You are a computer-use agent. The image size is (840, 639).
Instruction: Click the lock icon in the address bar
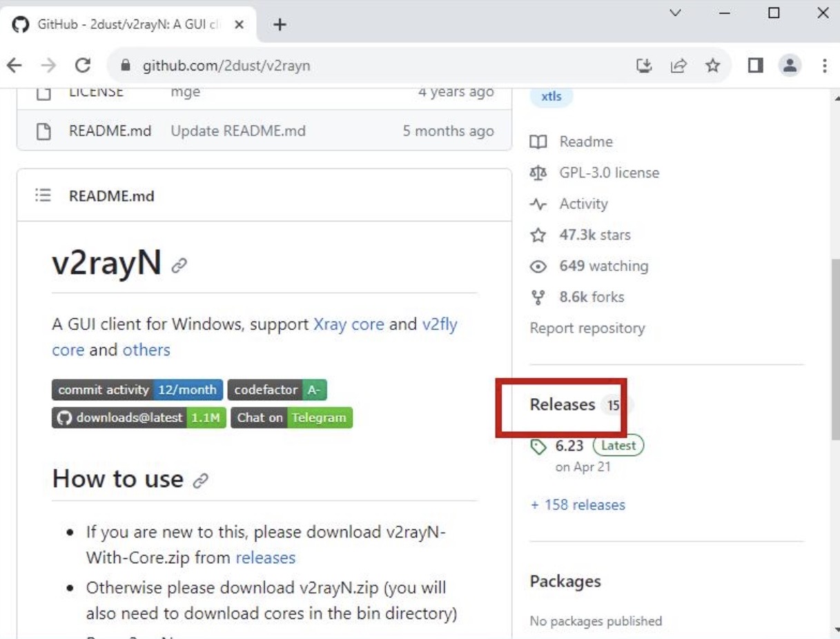(125, 66)
